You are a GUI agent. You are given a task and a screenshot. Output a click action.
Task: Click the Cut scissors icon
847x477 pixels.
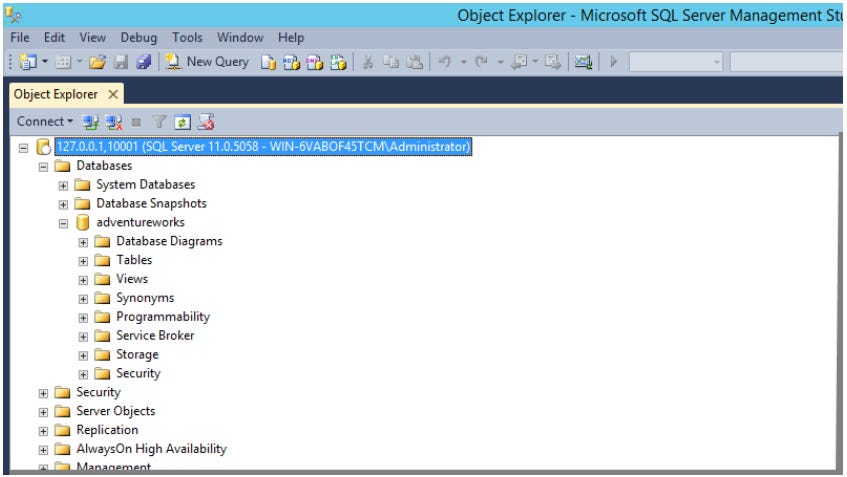coord(368,63)
